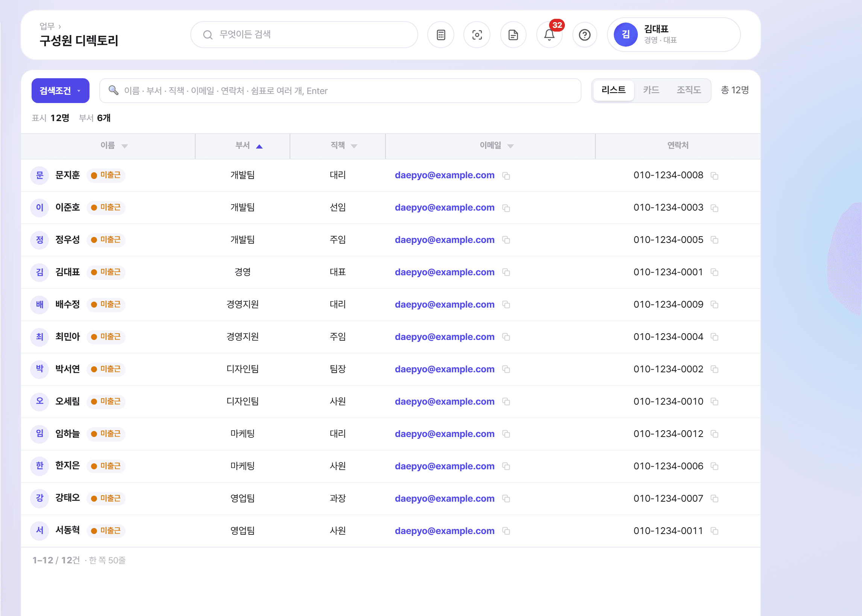Screen dimensions: 862x616
Task: Copy phone number 010-1234-0010
Action: (x=715, y=402)
